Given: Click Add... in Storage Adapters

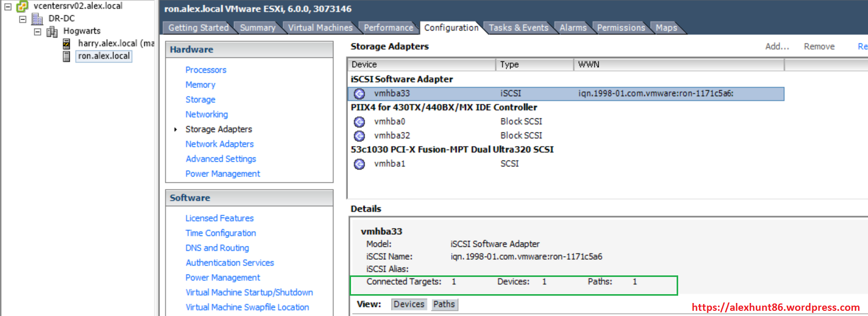Looking at the screenshot, I should (x=777, y=46).
